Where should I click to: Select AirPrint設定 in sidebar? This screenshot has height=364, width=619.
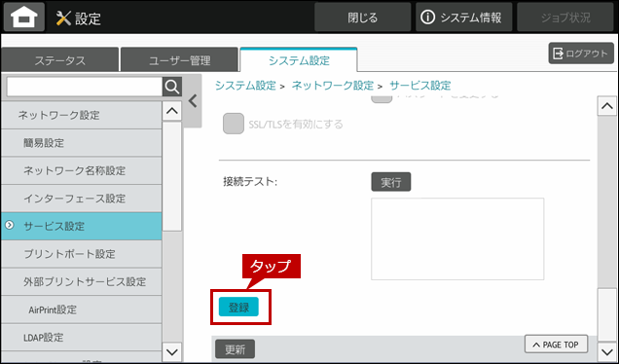82,309
